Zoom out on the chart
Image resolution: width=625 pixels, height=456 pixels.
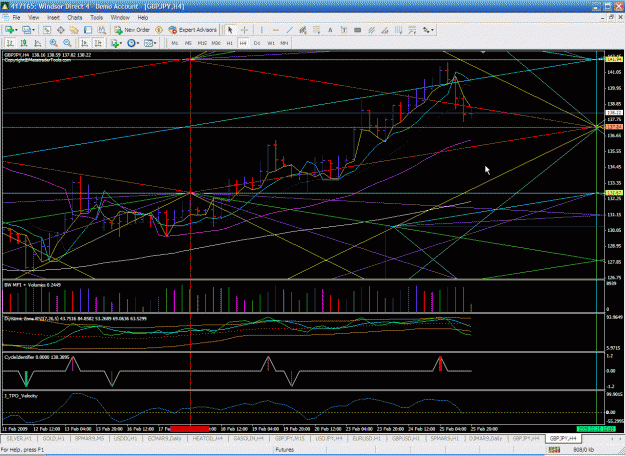(x=67, y=43)
